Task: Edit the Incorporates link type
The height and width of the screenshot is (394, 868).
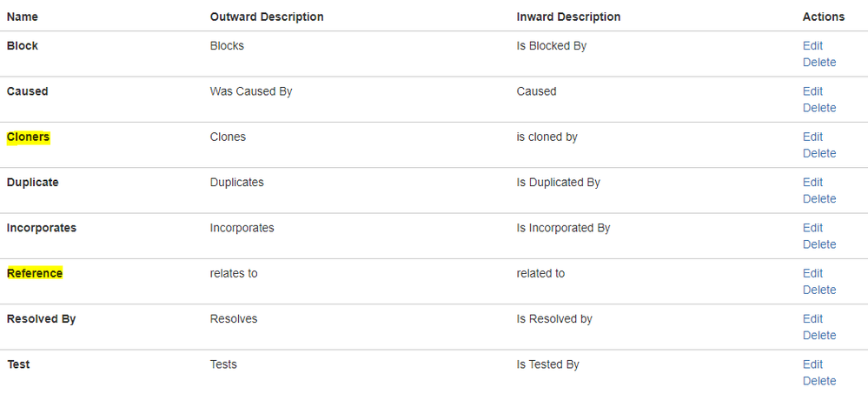Action: (812, 228)
